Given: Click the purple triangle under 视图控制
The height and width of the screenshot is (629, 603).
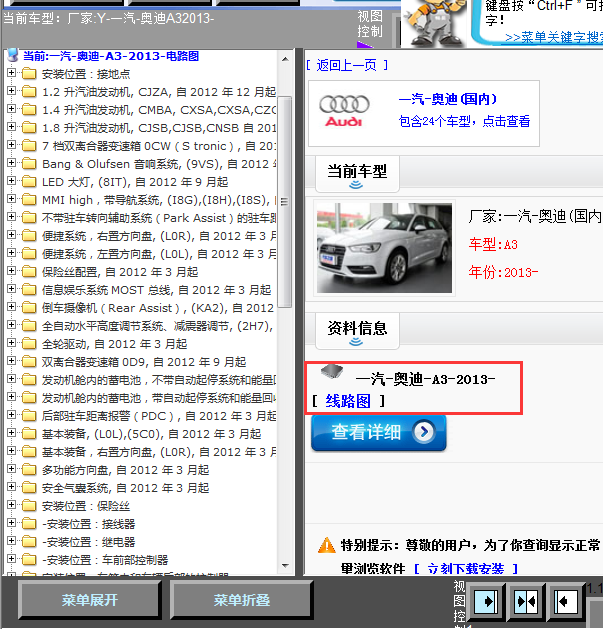Looking at the screenshot, I should 364,45.
